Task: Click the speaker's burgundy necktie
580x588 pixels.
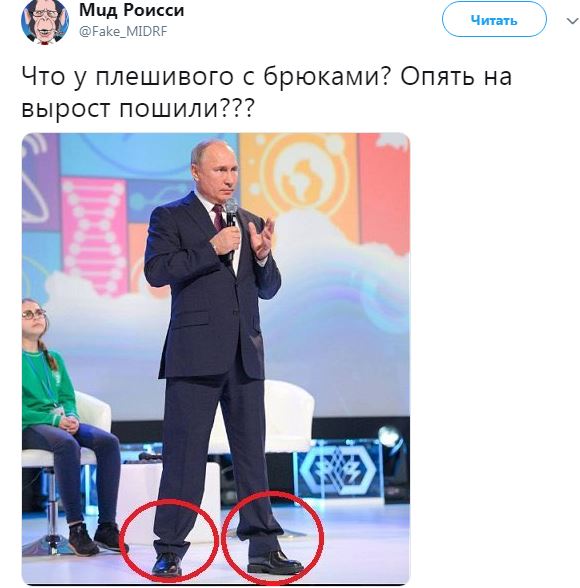Action: pyautogui.click(x=219, y=217)
